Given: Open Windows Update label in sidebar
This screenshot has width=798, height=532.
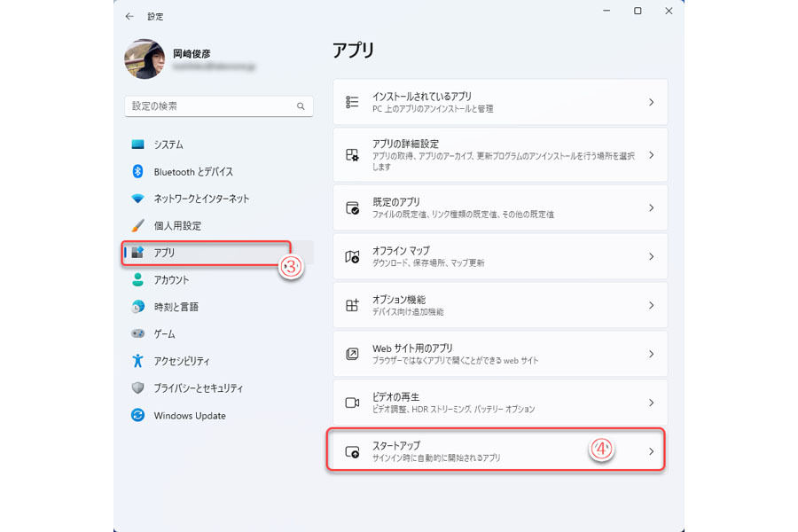Looking at the screenshot, I should point(190,416).
